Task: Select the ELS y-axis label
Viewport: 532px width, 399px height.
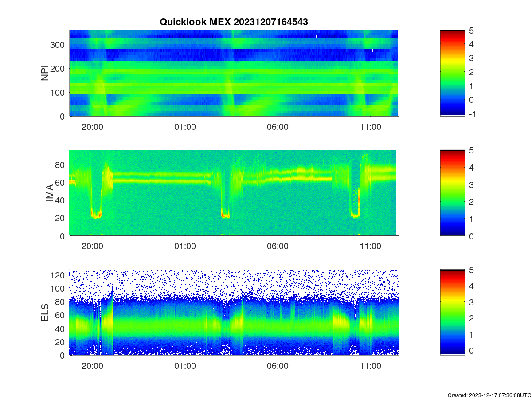Action: click(45, 312)
